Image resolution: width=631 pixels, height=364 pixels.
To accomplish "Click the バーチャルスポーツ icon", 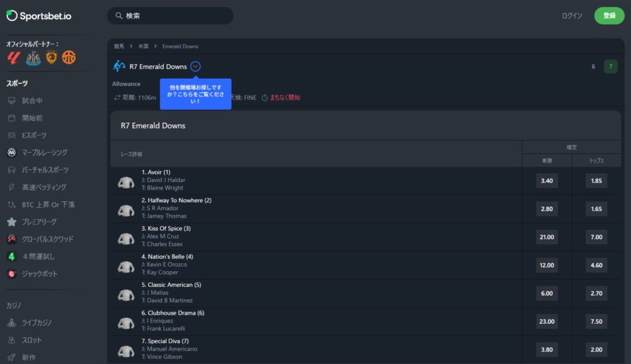I will (12, 170).
